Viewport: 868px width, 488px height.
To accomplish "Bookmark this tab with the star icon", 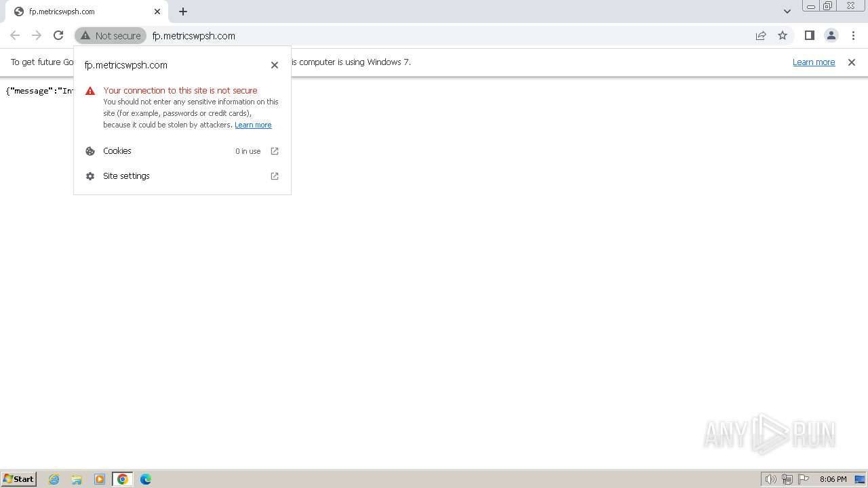I will pyautogui.click(x=783, y=35).
